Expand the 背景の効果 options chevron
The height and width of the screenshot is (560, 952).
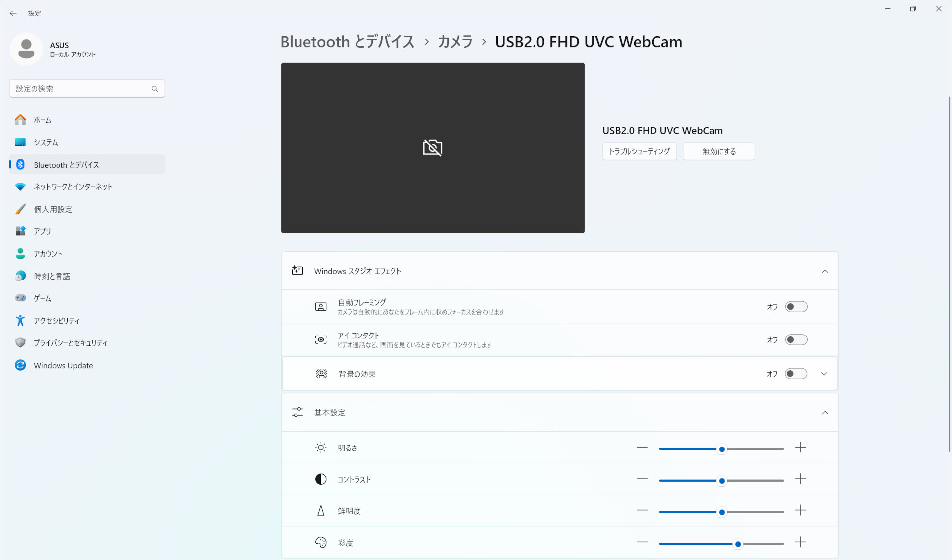click(x=824, y=374)
